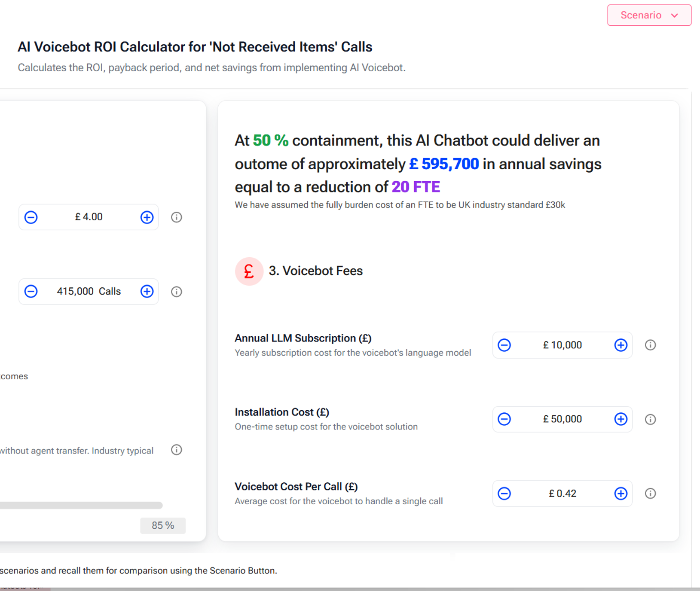Increase Voicebot Cost Per Call
The height and width of the screenshot is (591, 700).
[x=621, y=494]
